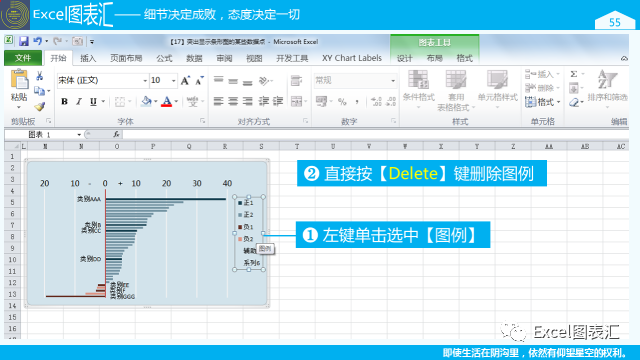Expand the font size dropdown showing 10
Viewport: 640px width, 360px height.
pos(163,80)
